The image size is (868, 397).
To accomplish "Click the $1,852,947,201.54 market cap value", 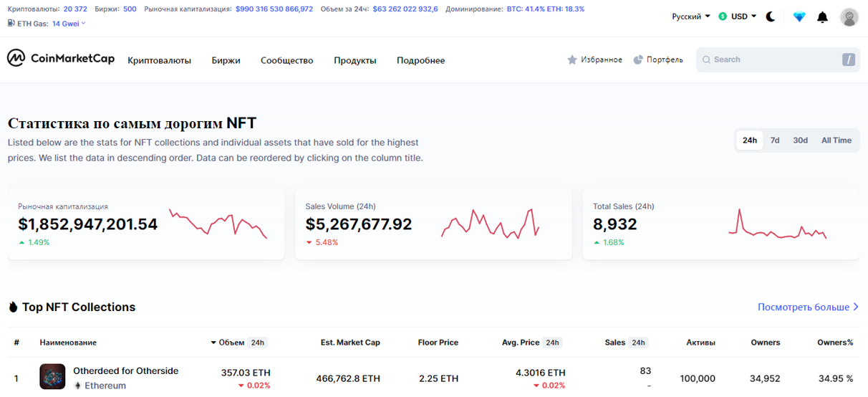I will point(88,224).
